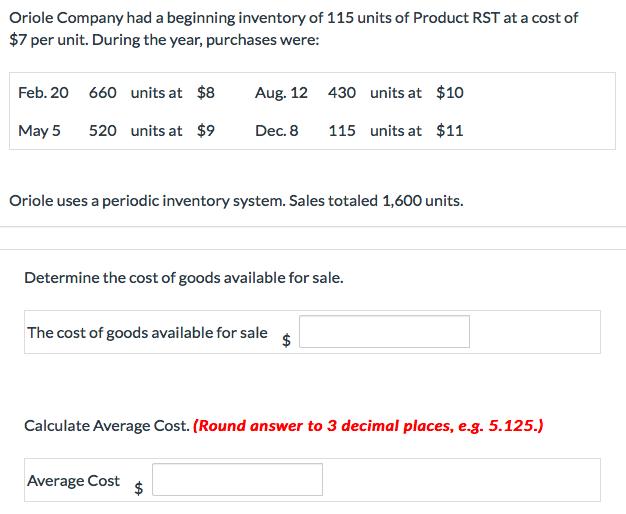
Task: Click the $11 unit cost
Action: (x=449, y=131)
